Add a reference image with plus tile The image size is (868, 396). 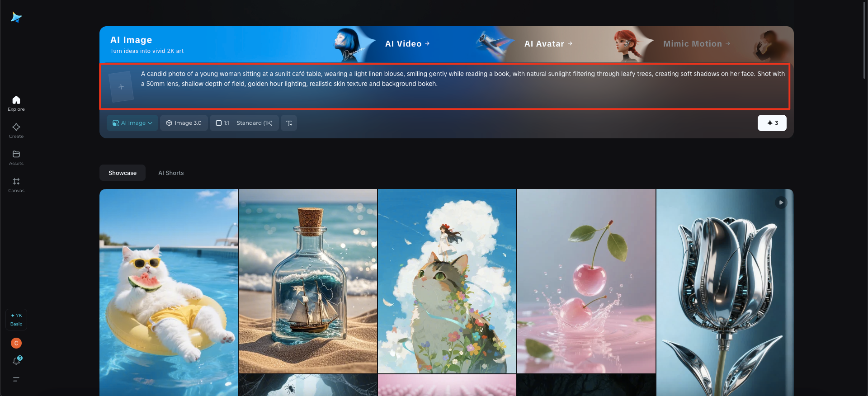[x=121, y=87]
